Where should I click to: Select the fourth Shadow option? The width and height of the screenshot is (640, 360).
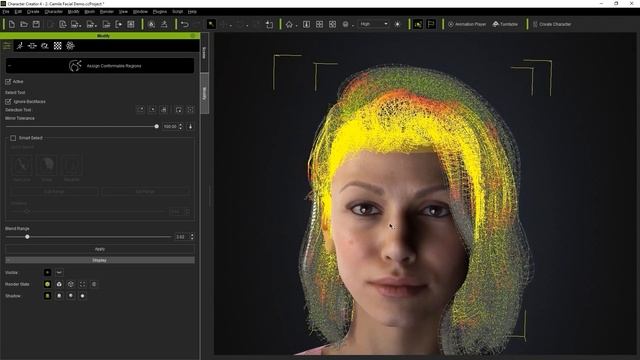coord(82,296)
